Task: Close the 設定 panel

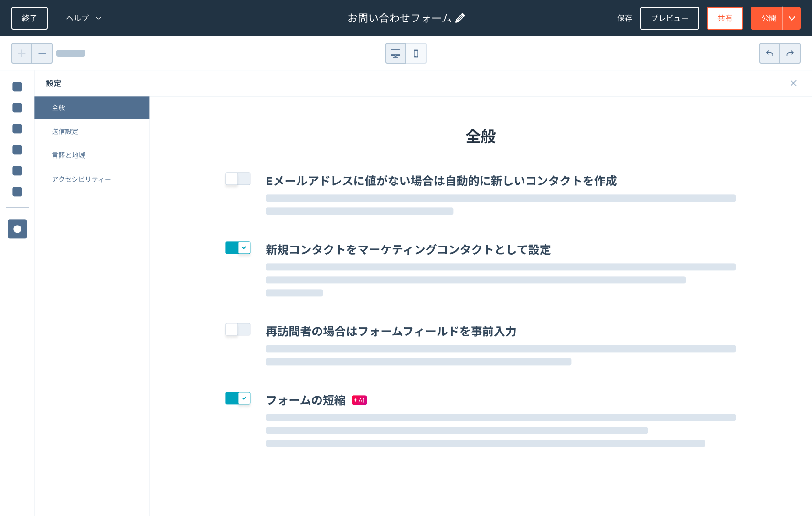Action: [x=793, y=83]
